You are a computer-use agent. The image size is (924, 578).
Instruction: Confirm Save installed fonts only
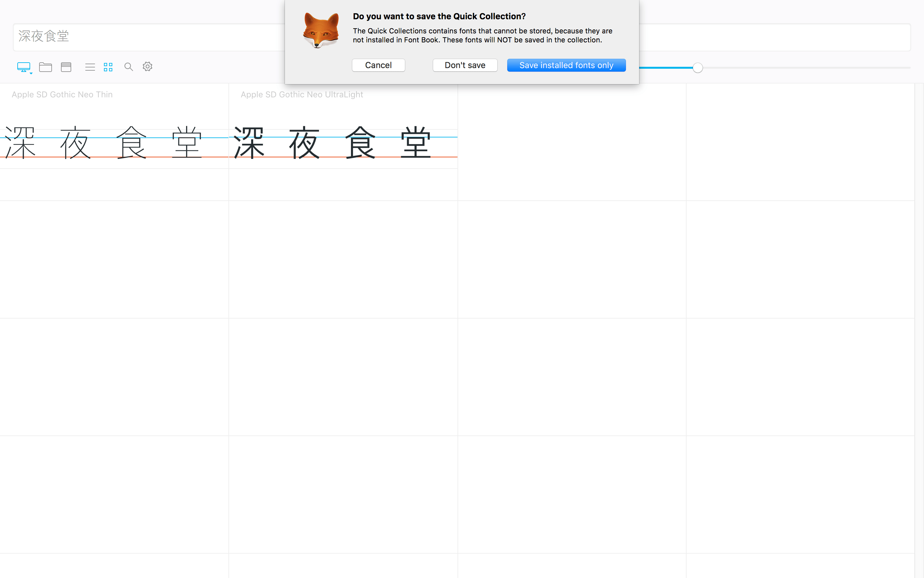(x=566, y=65)
